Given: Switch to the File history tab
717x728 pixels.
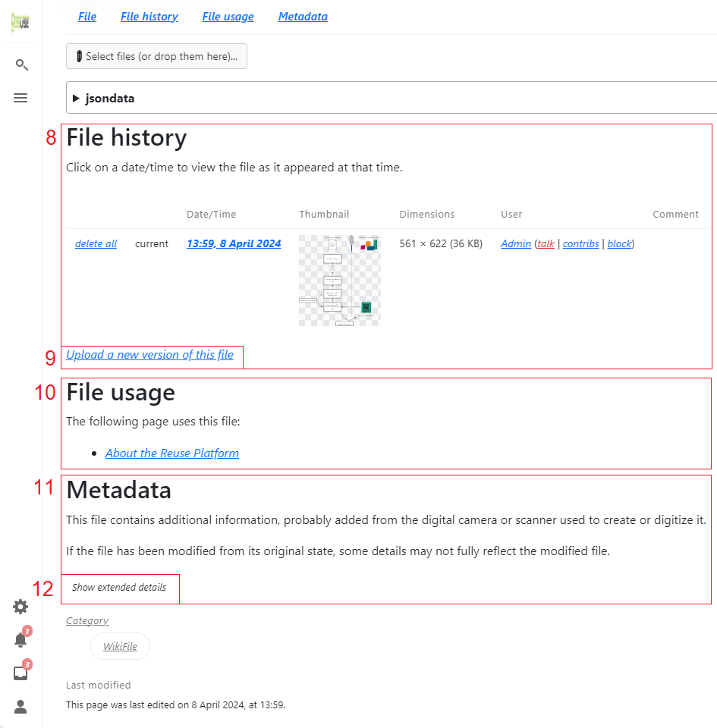Looking at the screenshot, I should click(x=149, y=17).
